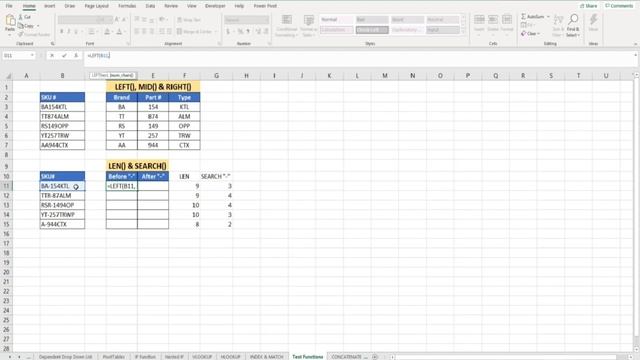640x360 pixels.
Task: Decrease font size with smaller A
Action: (x=124, y=20)
